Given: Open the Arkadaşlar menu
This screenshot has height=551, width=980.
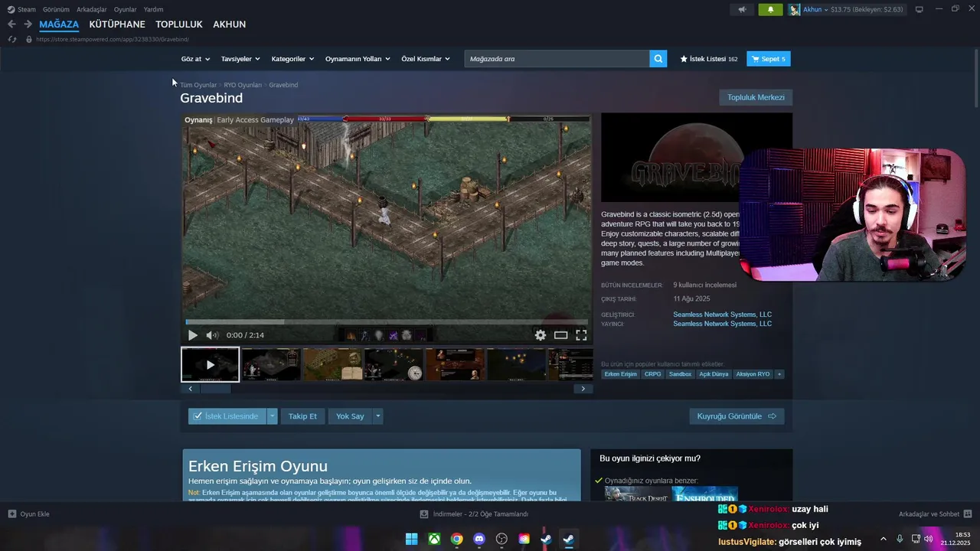Looking at the screenshot, I should click(92, 9).
